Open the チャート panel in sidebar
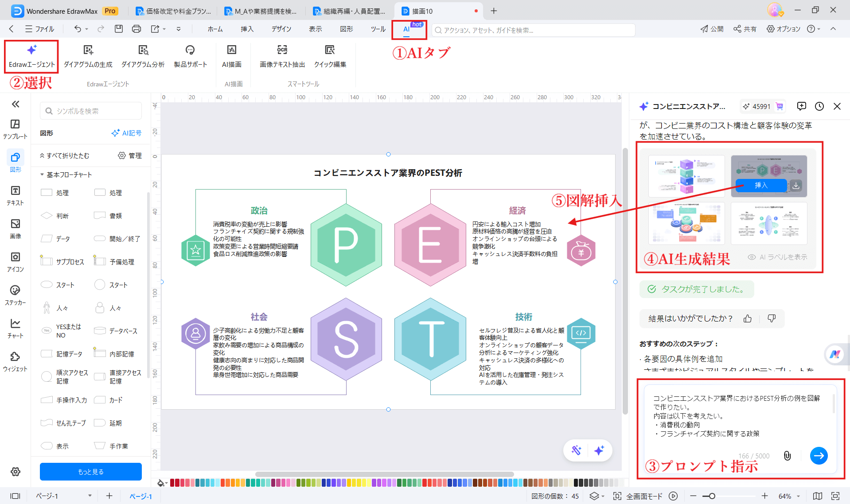The height and width of the screenshot is (504, 850). (x=16, y=328)
